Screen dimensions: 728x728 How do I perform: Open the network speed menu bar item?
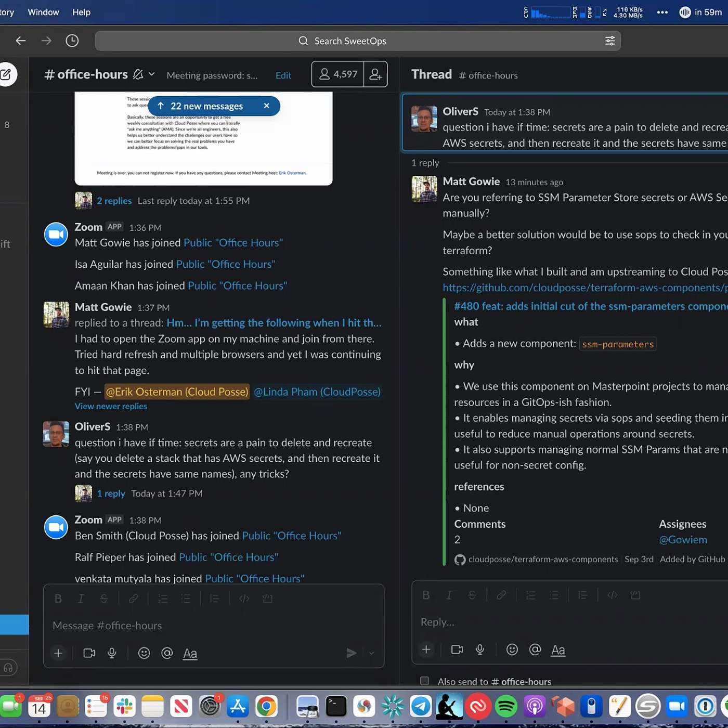(628, 12)
